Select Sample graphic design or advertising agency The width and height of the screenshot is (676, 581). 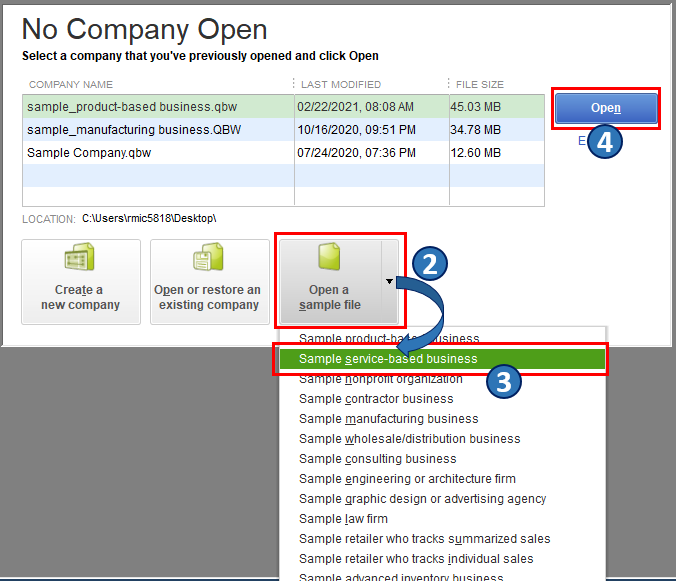click(422, 499)
